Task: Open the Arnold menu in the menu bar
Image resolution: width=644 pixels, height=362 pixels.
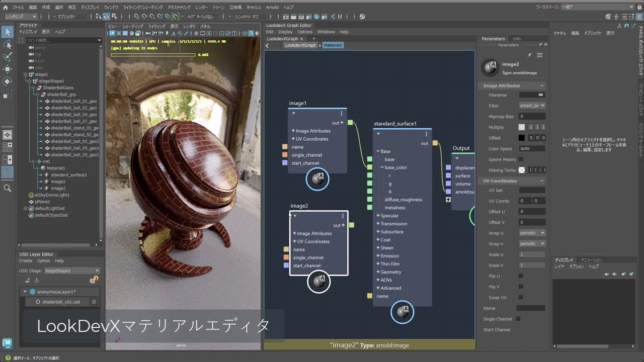Action: (272, 7)
